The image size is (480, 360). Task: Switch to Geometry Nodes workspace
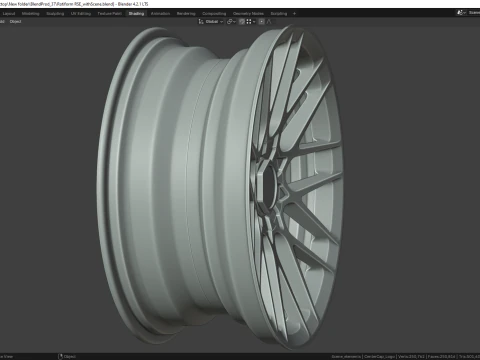[248, 14]
